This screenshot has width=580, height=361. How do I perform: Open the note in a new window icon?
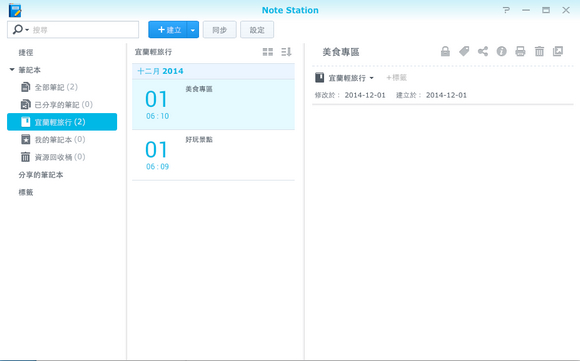(558, 51)
